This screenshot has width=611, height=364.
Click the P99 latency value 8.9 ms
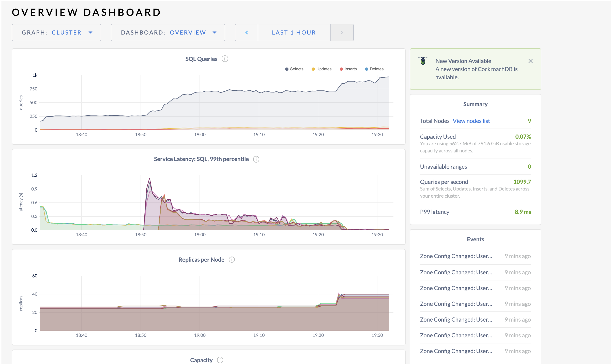pyautogui.click(x=523, y=212)
